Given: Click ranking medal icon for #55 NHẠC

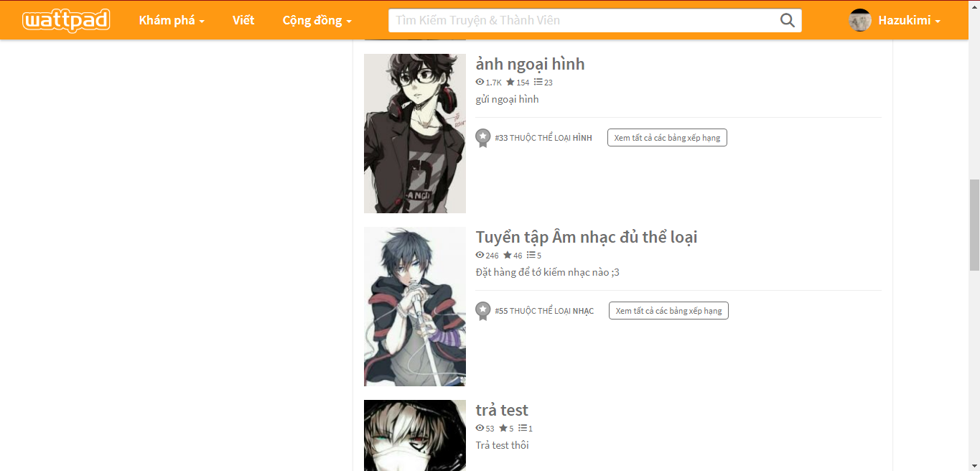Looking at the screenshot, I should coord(483,311).
